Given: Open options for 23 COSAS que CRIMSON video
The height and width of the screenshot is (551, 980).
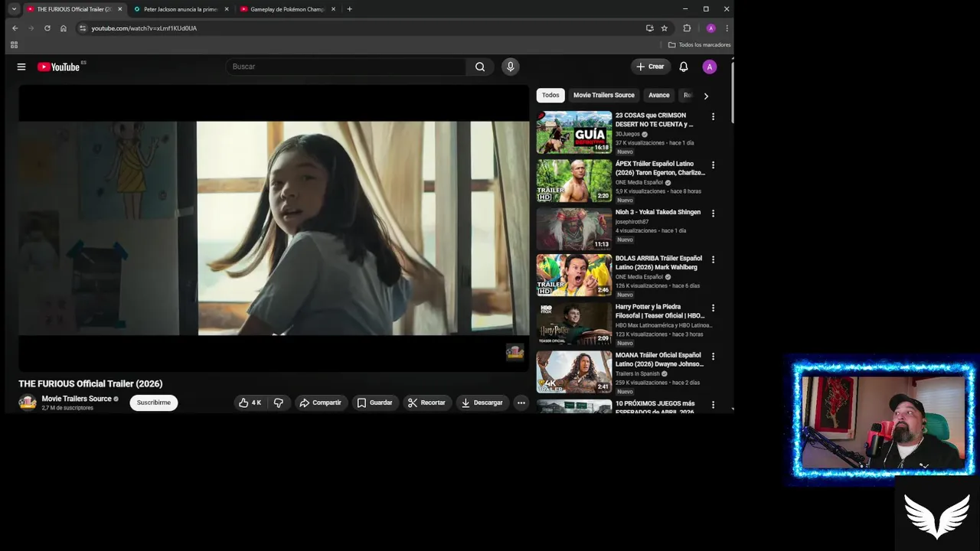Looking at the screenshot, I should 713,117.
